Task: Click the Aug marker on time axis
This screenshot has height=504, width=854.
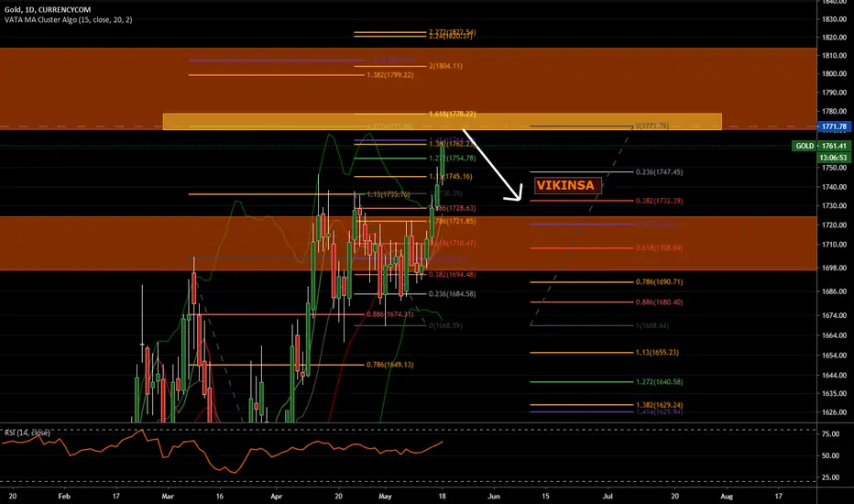Action: 727,497
